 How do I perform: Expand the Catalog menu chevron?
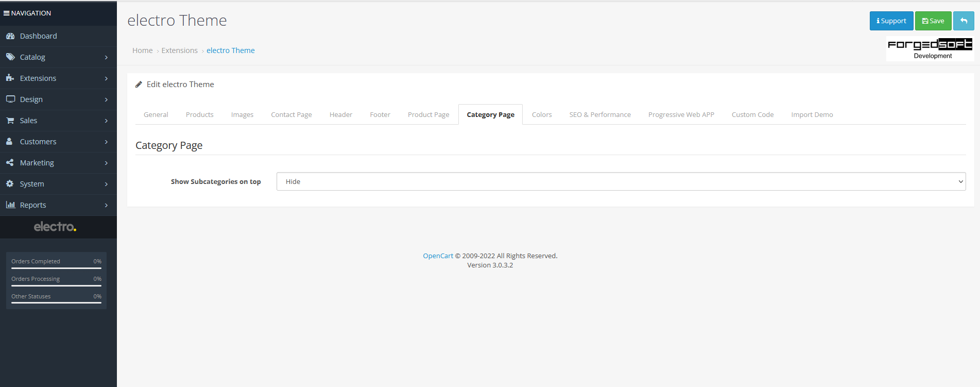pos(106,57)
